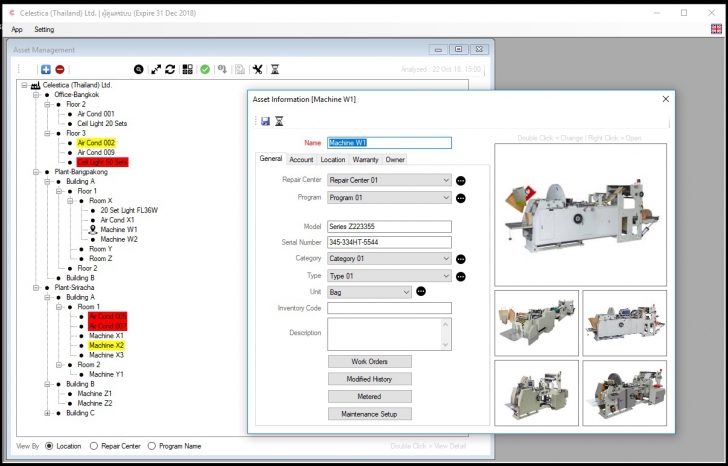Click the Work Orders button
728x466 pixels.
pos(369,361)
